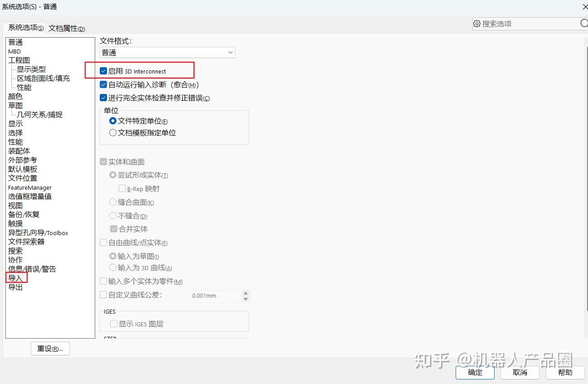Check the 自定义曲线公差 option
Viewport: 588px width, 384px height.
[103, 294]
